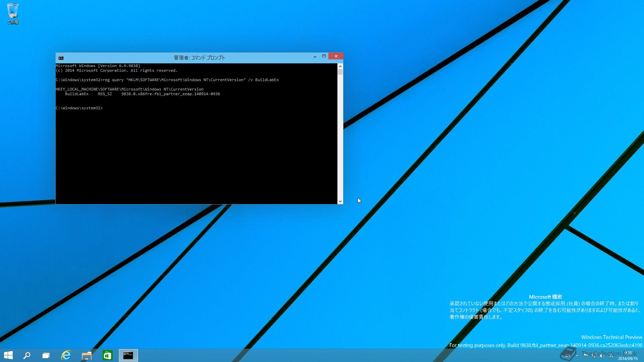Viewport: 644px width, 362px height.
Task: Open the clock showing 2014/09/15
Action: [628, 356]
